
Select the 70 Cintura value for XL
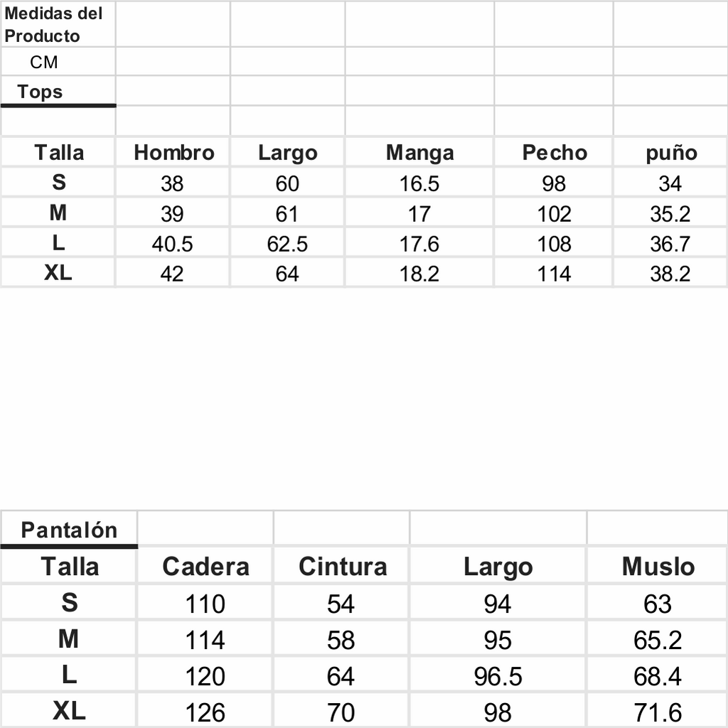(342, 711)
